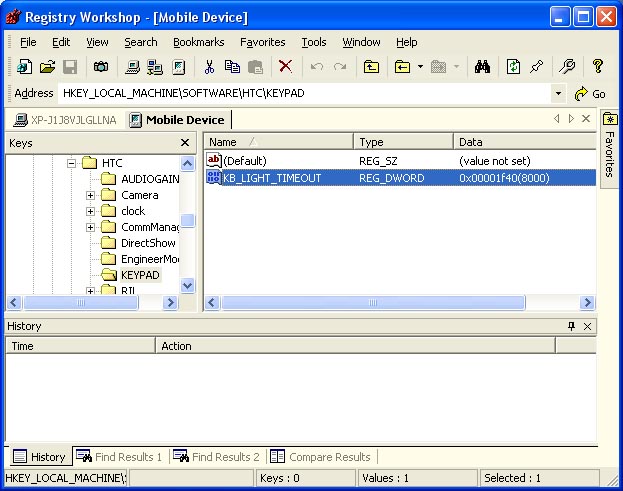Expand the Camera key node
The height and width of the screenshot is (491, 623).
(91, 195)
